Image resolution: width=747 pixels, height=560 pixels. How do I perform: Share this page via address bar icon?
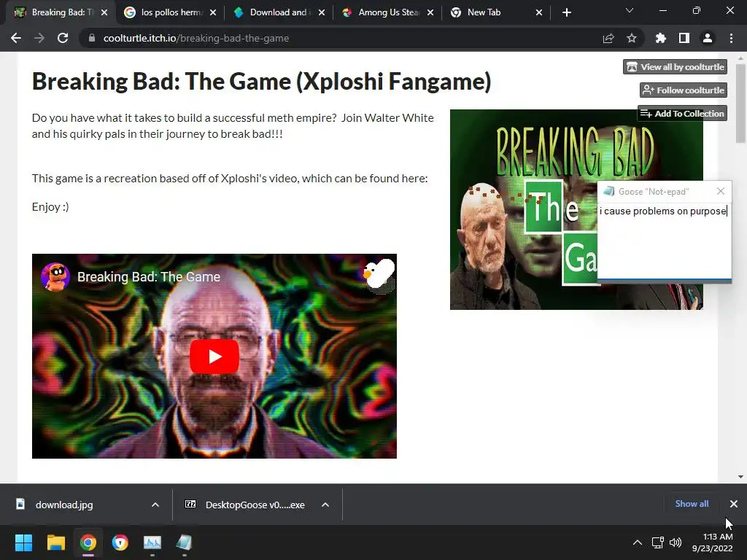coord(608,38)
